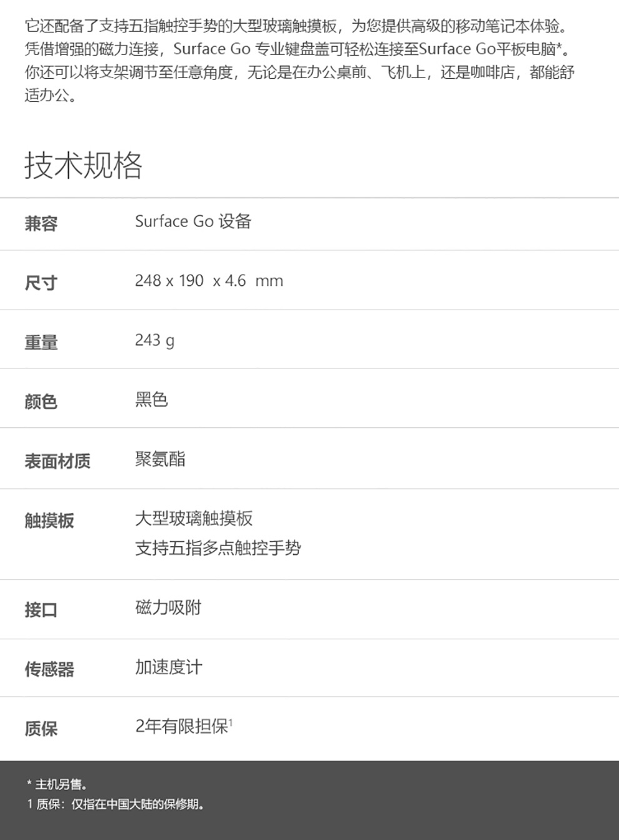Select the 表面材质 row label
The width and height of the screenshot is (619, 840).
pyautogui.click(x=58, y=461)
